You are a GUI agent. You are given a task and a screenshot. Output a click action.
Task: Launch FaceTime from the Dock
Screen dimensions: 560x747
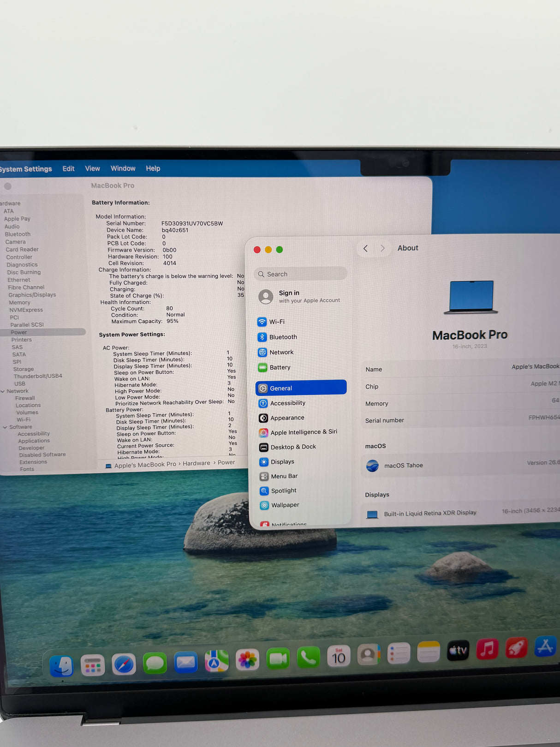click(278, 658)
